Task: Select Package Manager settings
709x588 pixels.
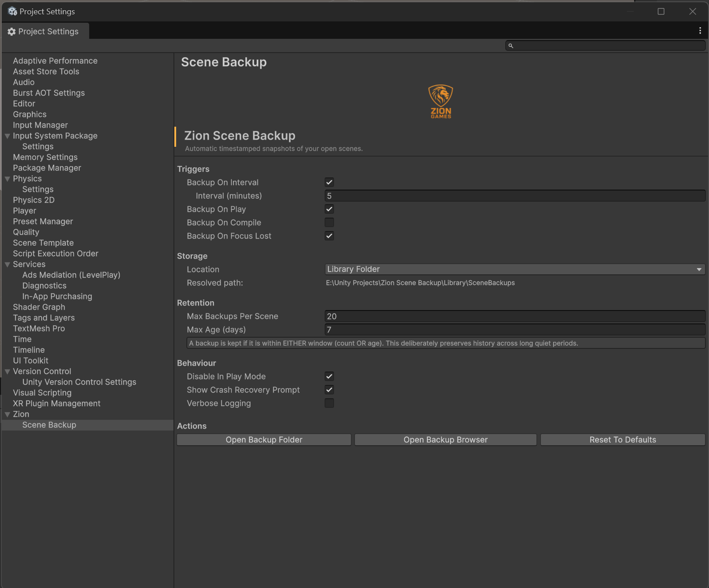Action: [47, 168]
